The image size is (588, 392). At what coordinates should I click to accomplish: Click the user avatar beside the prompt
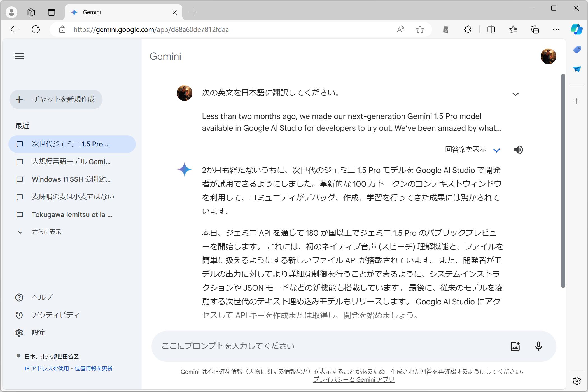[x=184, y=93]
